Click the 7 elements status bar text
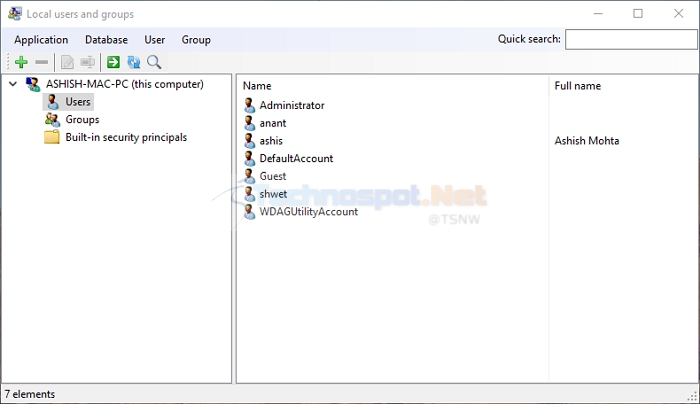700x404 pixels. [x=30, y=394]
